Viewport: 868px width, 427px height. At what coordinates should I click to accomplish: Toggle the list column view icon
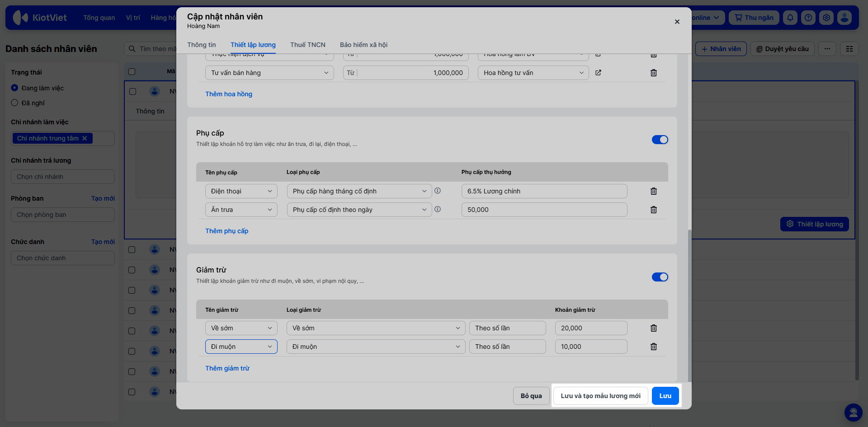849,49
